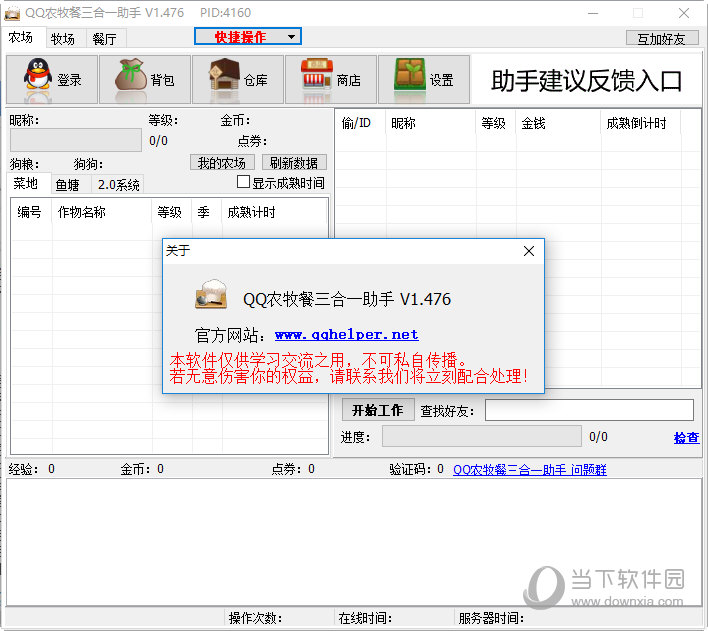Click the 进度 progress bar

[482, 436]
